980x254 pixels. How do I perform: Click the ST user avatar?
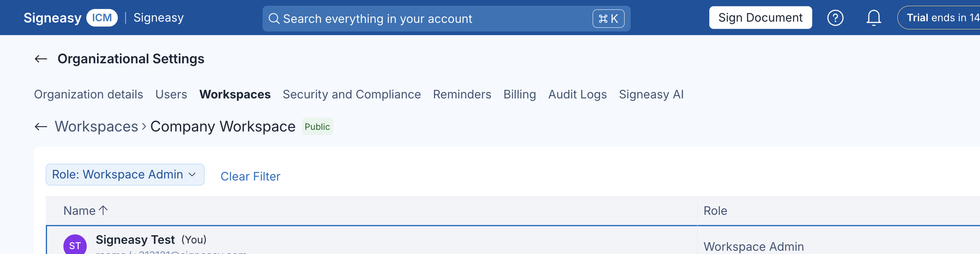tap(75, 245)
